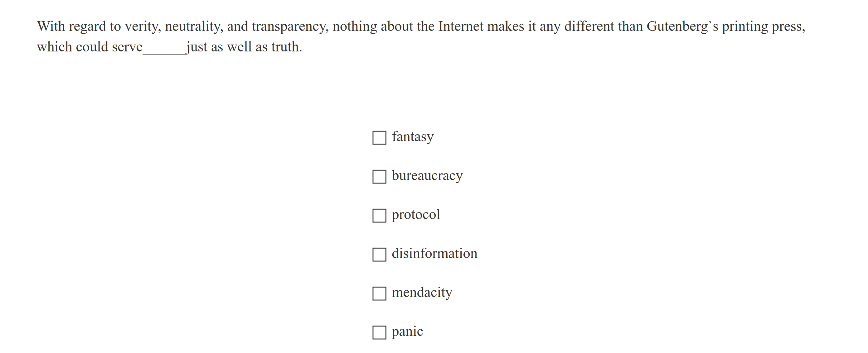The width and height of the screenshot is (868, 353).
Task: Click the 'protocol' answer label
Action: click(415, 215)
